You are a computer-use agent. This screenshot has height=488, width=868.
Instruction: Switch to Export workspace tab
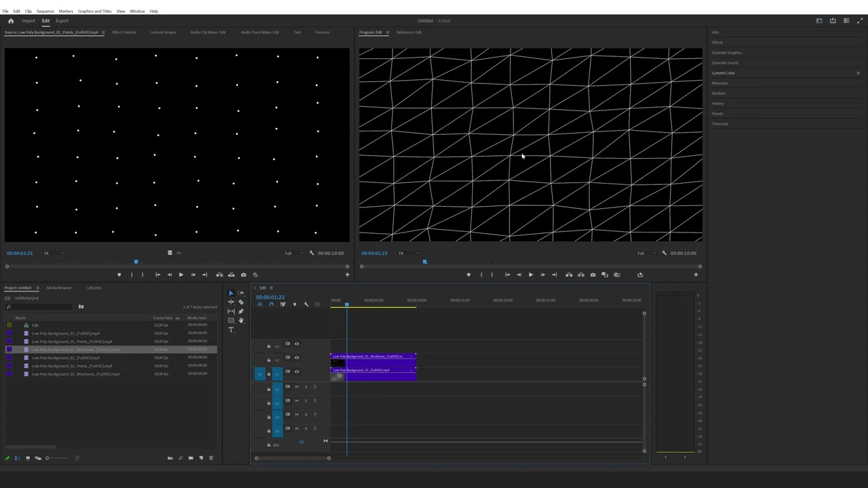(x=62, y=20)
